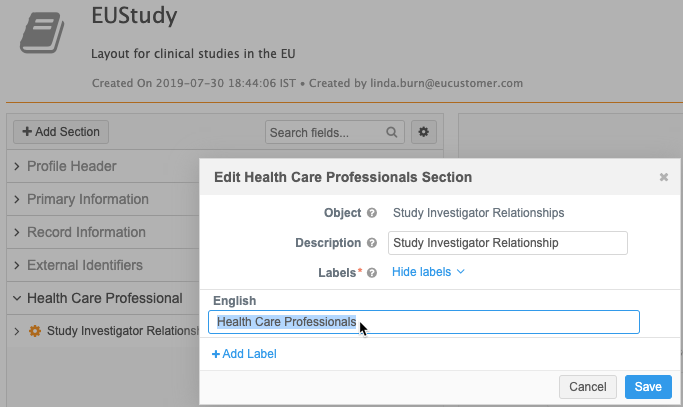Viewport: 683px width, 407px height.
Task: Click the orange gear icon for Study Investigator
Action: [x=35, y=331]
